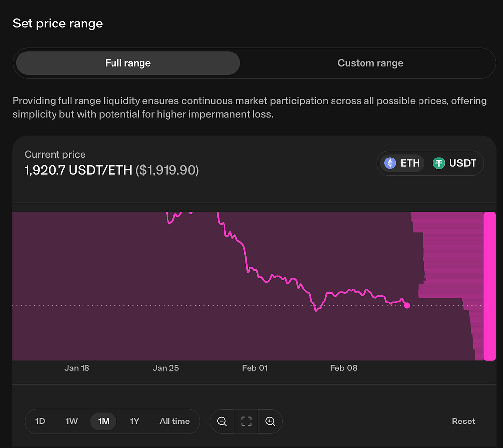Show All time price history
This screenshot has height=448, width=503.
click(174, 421)
